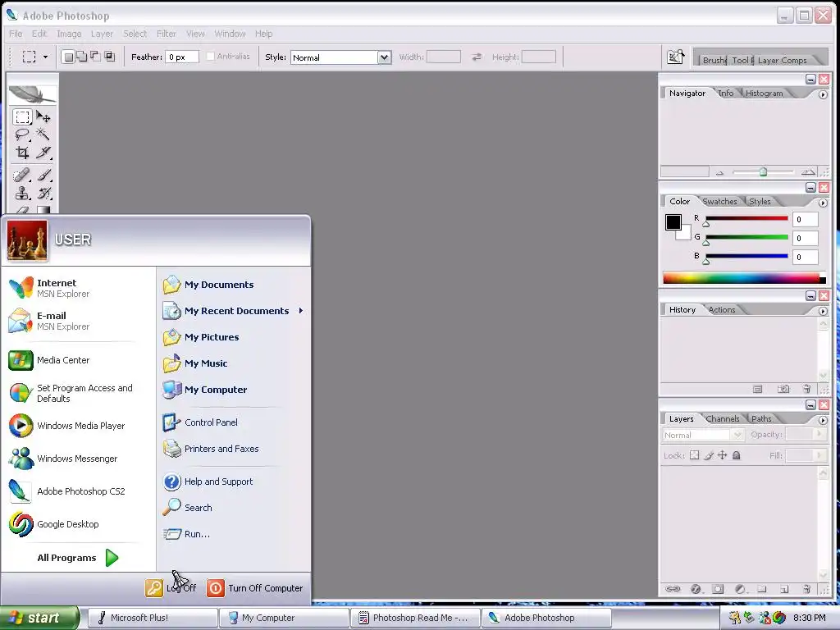Click the delete layer trash icon

(x=807, y=589)
